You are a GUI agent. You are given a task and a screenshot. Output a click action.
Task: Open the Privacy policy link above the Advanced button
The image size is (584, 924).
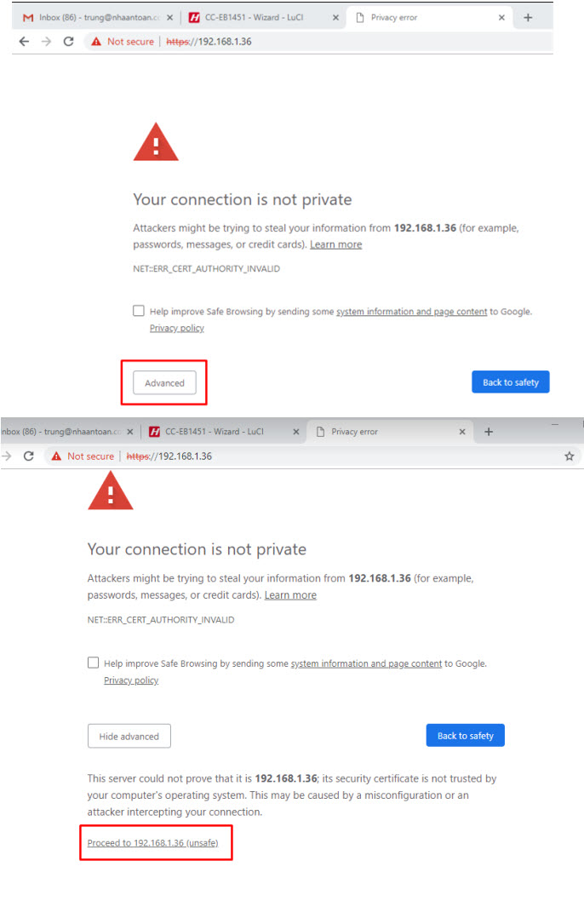point(177,328)
